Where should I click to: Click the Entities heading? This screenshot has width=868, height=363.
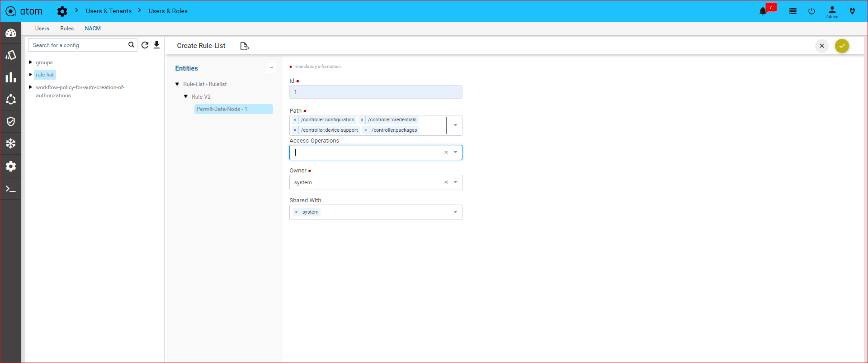pos(187,68)
